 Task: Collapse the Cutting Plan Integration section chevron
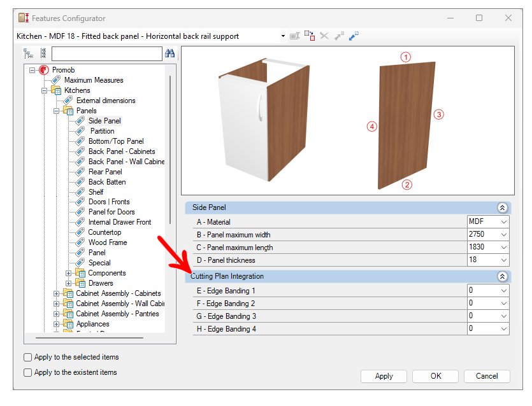pyautogui.click(x=503, y=277)
